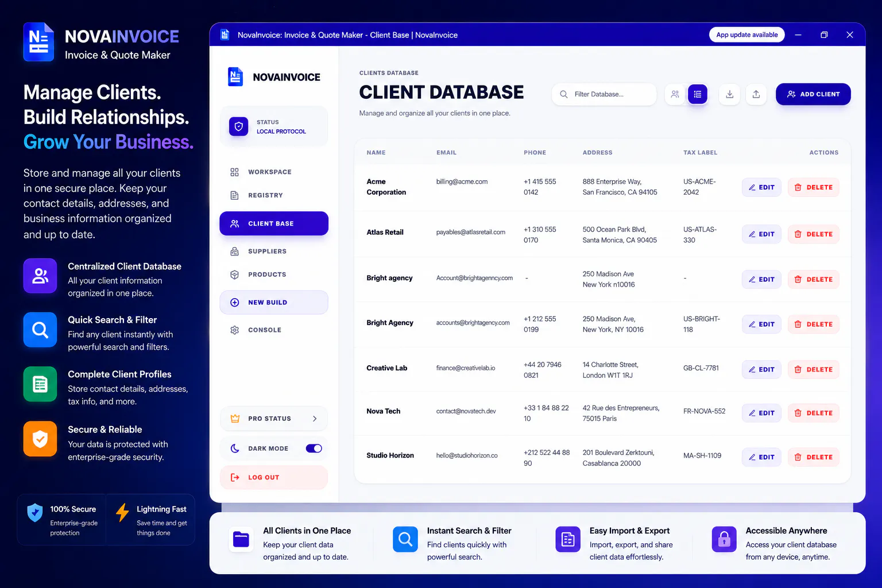Edit the Atlas Retail client
This screenshot has width=882, height=588.
point(761,234)
